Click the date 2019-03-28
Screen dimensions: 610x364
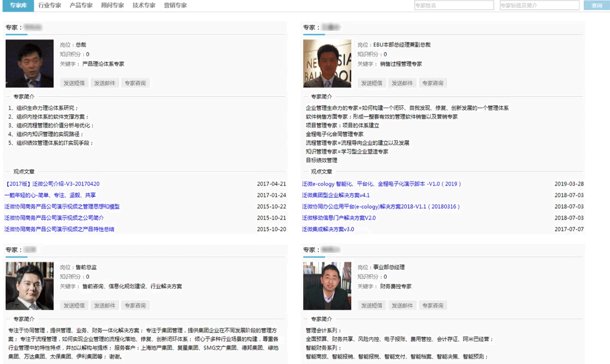[x=569, y=184]
